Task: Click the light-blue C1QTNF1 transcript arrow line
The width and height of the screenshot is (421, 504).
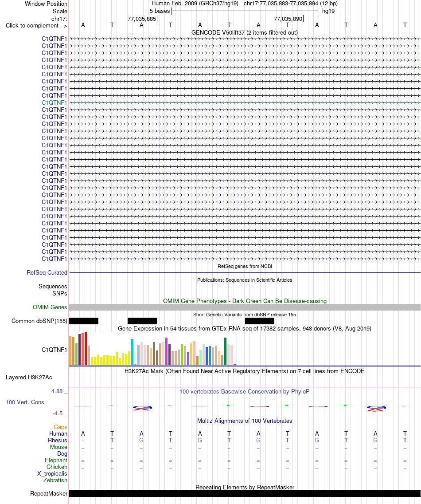Action: coord(245,102)
